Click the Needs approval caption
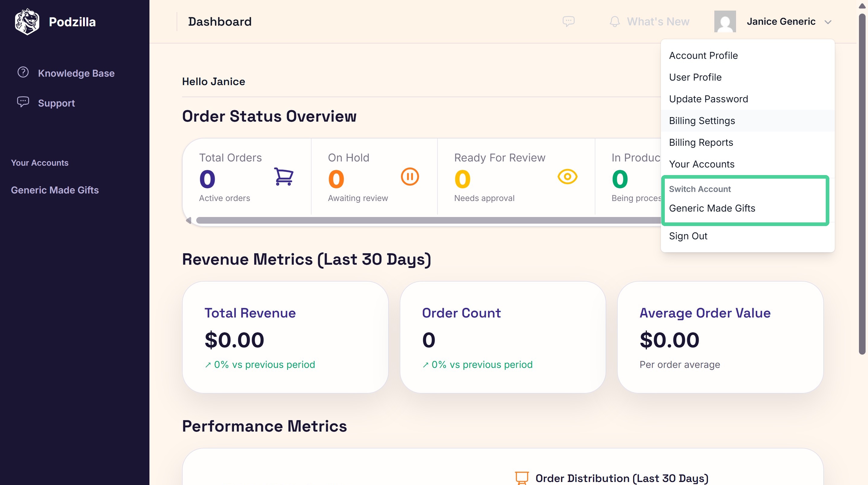Viewport: 868px width, 485px height. (x=484, y=198)
